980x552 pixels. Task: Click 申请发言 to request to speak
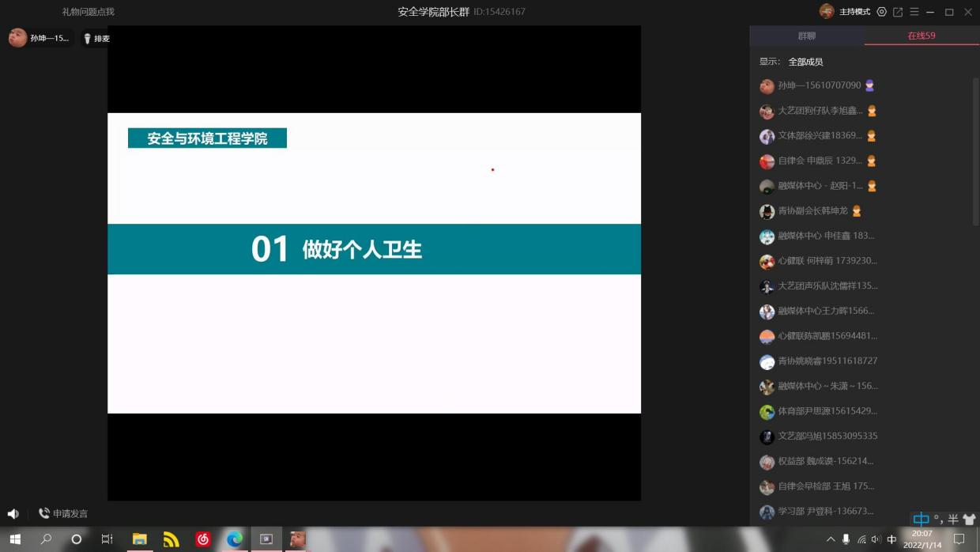coord(63,514)
